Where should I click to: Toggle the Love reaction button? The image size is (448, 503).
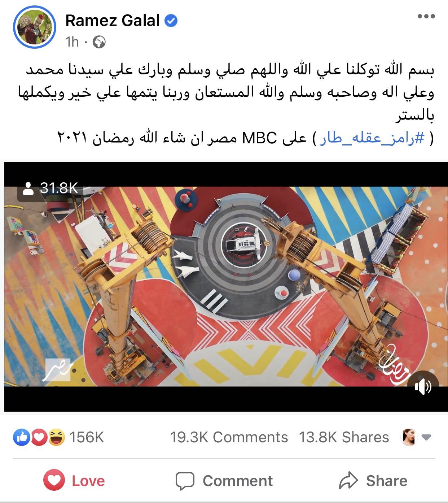click(74, 481)
